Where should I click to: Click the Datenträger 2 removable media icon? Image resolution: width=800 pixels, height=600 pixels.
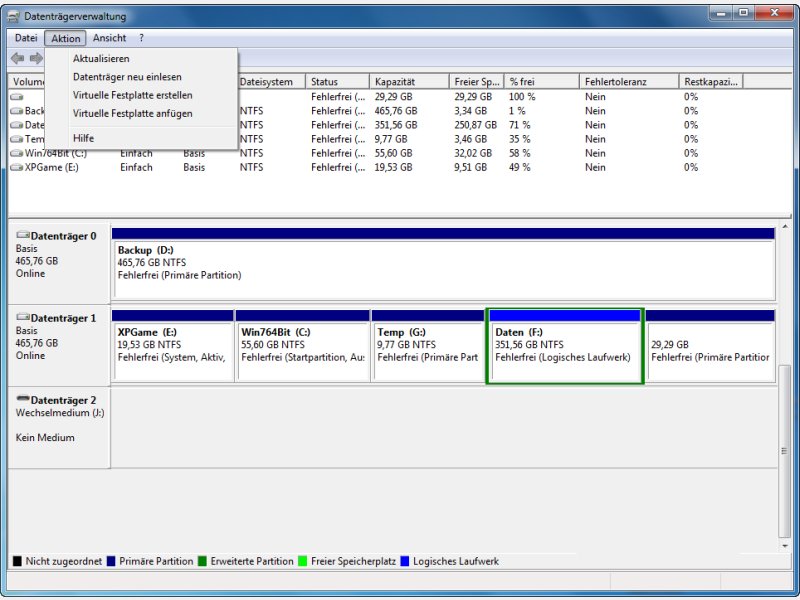click(23, 398)
